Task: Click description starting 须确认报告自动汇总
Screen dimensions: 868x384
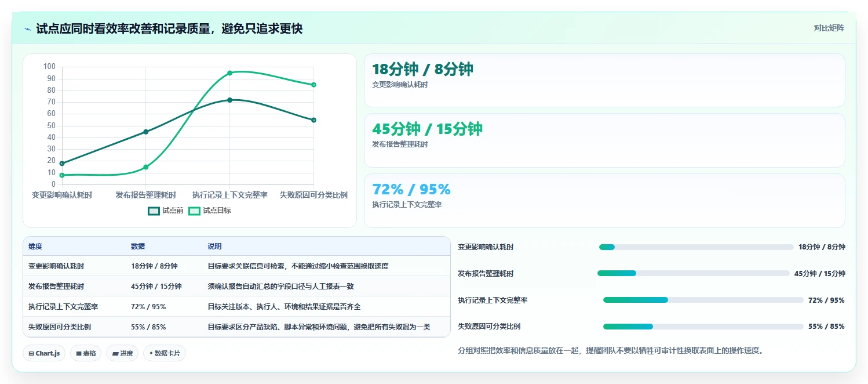Action: pos(280,287)
